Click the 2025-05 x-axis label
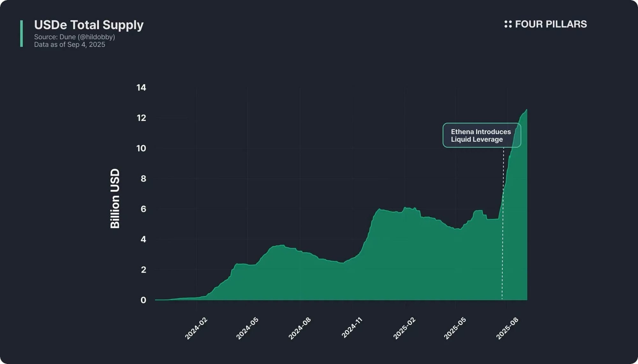Screen dimensions: 638x364 click(x=455, y=328)
